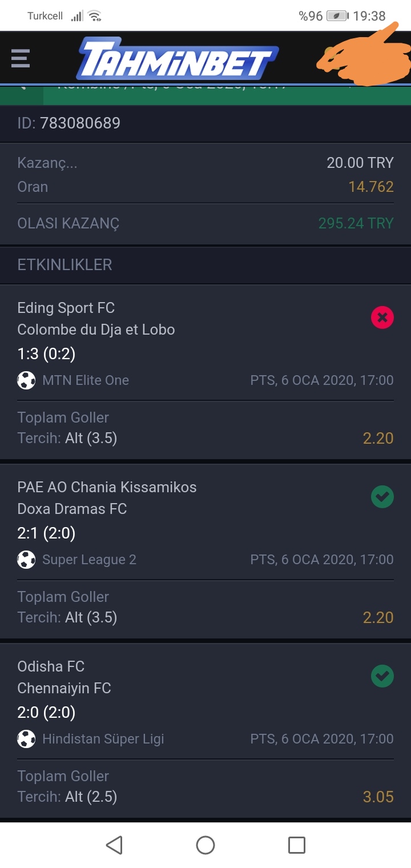Screen dimensions: 411x868
Task: Open Chennaiyin FC match entry
Action: (x=64, y=688)
